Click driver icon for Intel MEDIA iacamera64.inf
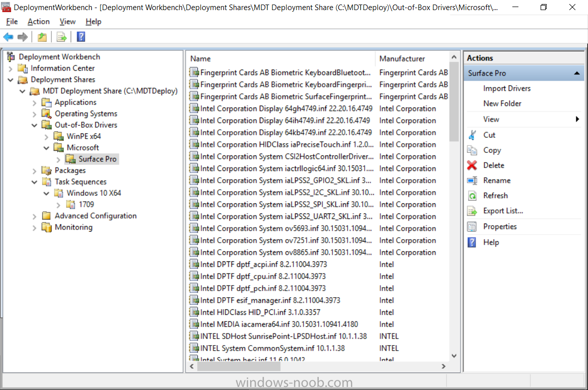 click(194, 324)
